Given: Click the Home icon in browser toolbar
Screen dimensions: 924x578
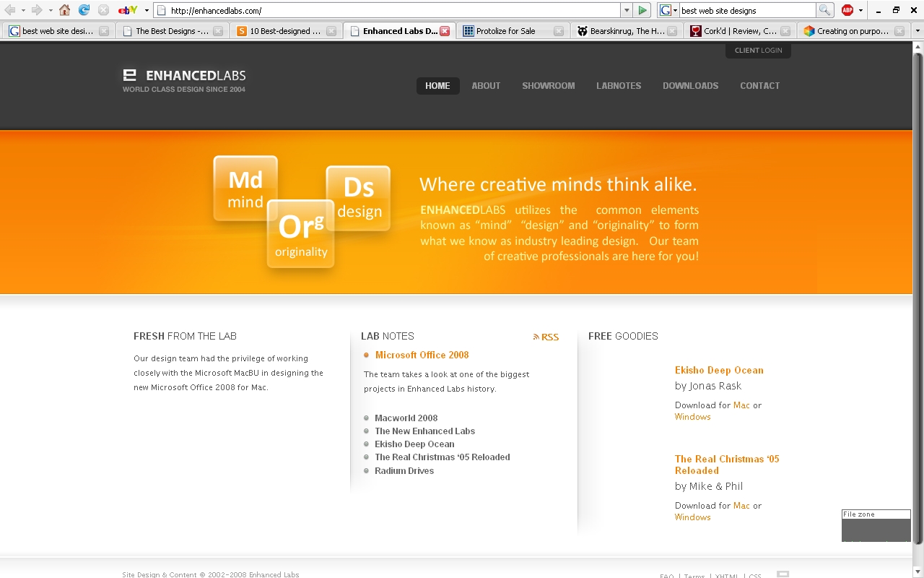Looking at the screenshot, I should point(65,10).
